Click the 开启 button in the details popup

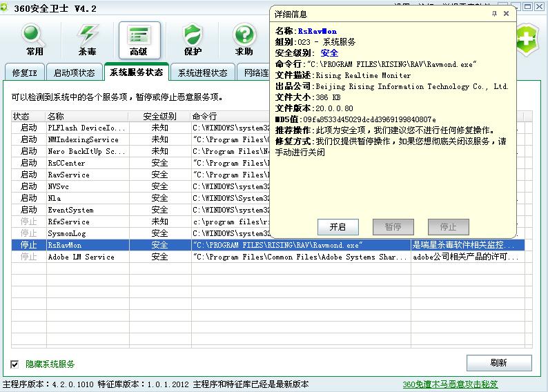(x=337, y=227)
